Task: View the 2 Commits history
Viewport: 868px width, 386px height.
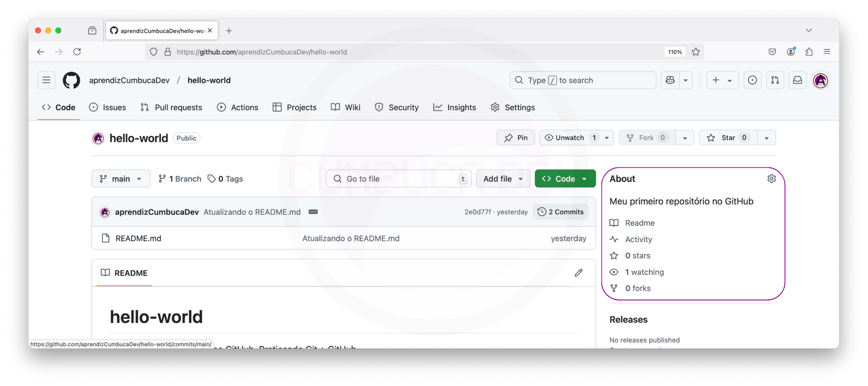Action: (560, 212)
